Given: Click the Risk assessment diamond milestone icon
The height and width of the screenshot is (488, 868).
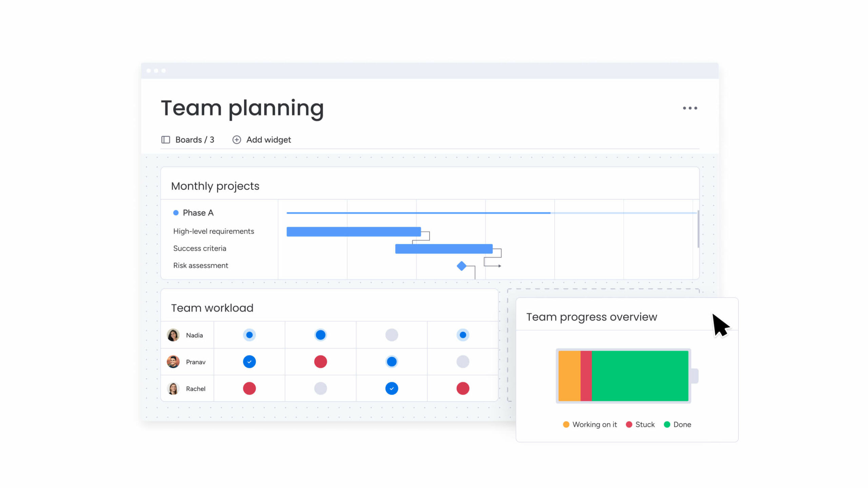Looking at the screenshot, I should pyautogui.click(x=461, y=266).
